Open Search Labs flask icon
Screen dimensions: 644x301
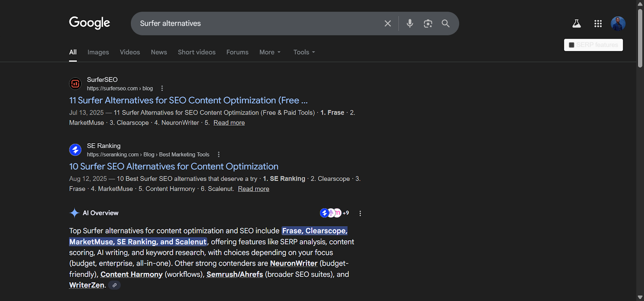[x=577, y=24]
